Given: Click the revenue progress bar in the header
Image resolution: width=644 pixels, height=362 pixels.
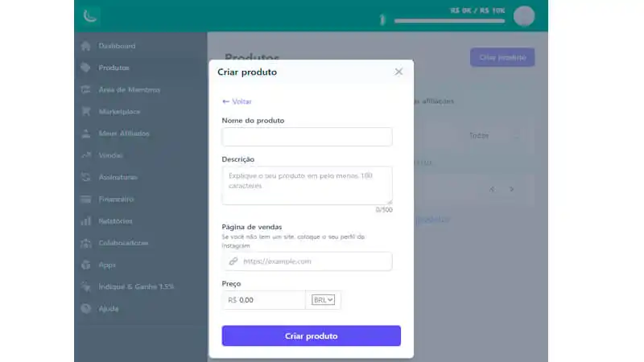Looking at the screenshot, I should [449, 21].
